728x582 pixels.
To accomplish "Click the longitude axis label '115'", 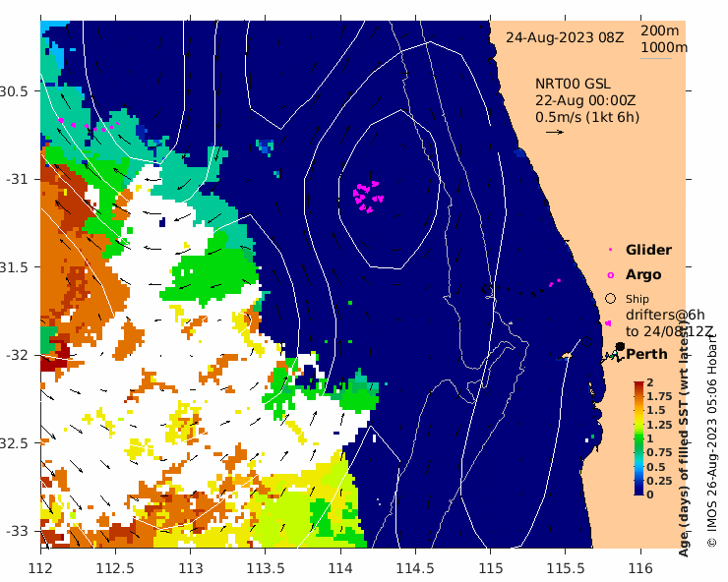I will [x=490, y=568].
